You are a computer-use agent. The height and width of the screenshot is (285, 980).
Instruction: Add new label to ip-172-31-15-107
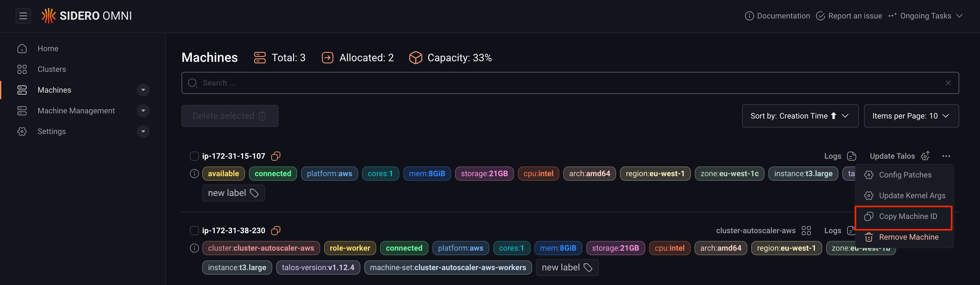coord(233,193)
